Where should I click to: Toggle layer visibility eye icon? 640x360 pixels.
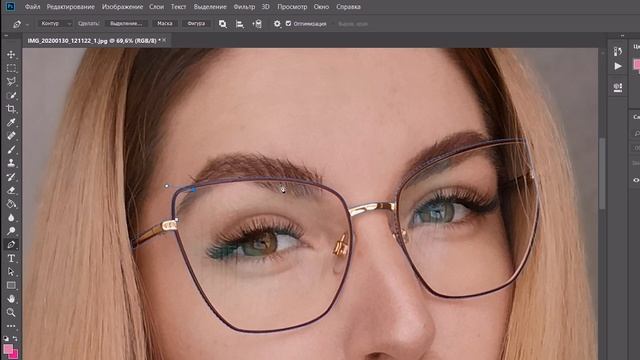click(x=636, y=180)
